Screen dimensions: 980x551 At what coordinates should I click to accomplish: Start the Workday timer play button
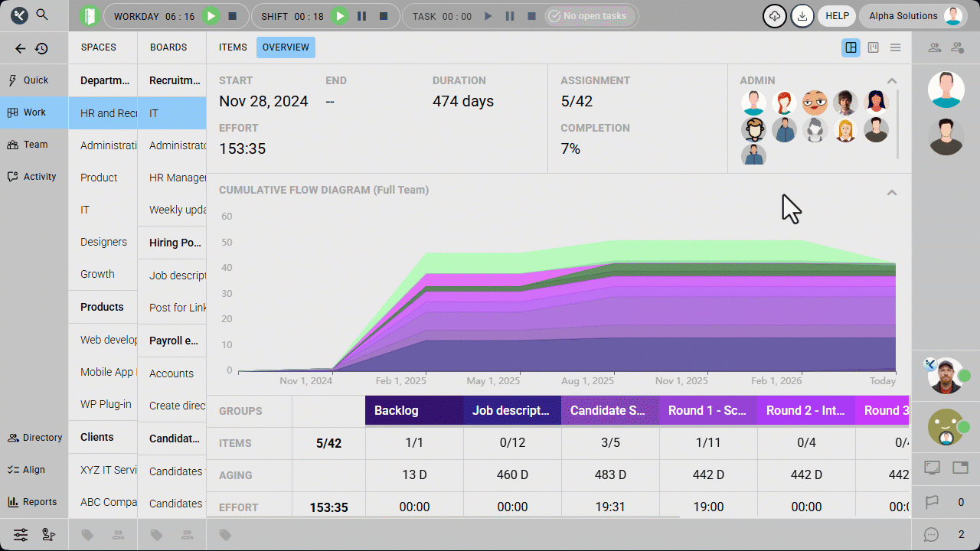pyautogui.click(x=211, y=16)
